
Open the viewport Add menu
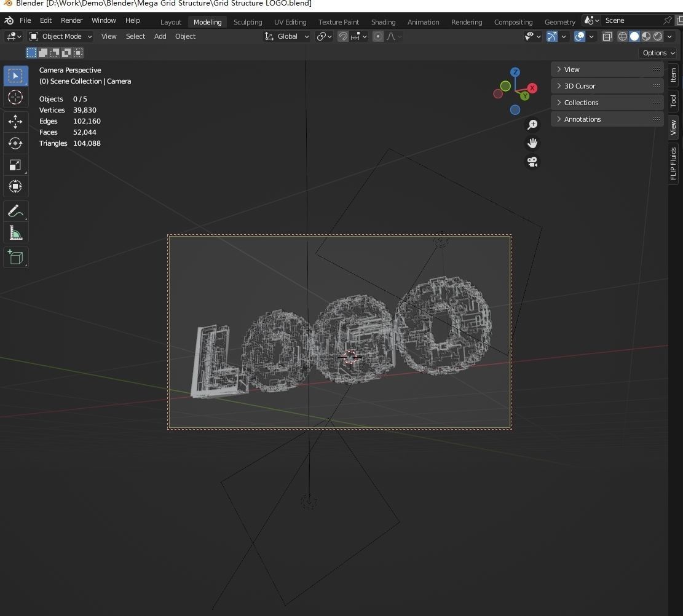click(160, 37)
